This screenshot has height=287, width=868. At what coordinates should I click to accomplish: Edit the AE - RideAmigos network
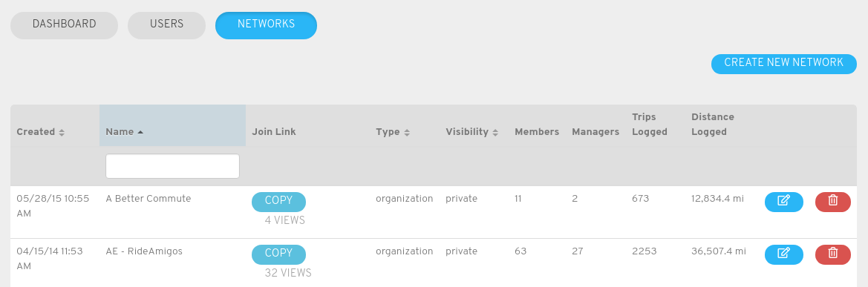point(783,254)
